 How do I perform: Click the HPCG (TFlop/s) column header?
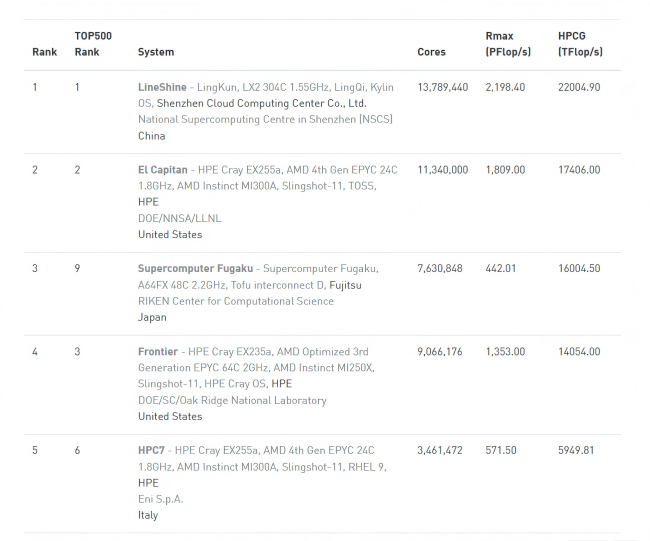pos(580,44)
